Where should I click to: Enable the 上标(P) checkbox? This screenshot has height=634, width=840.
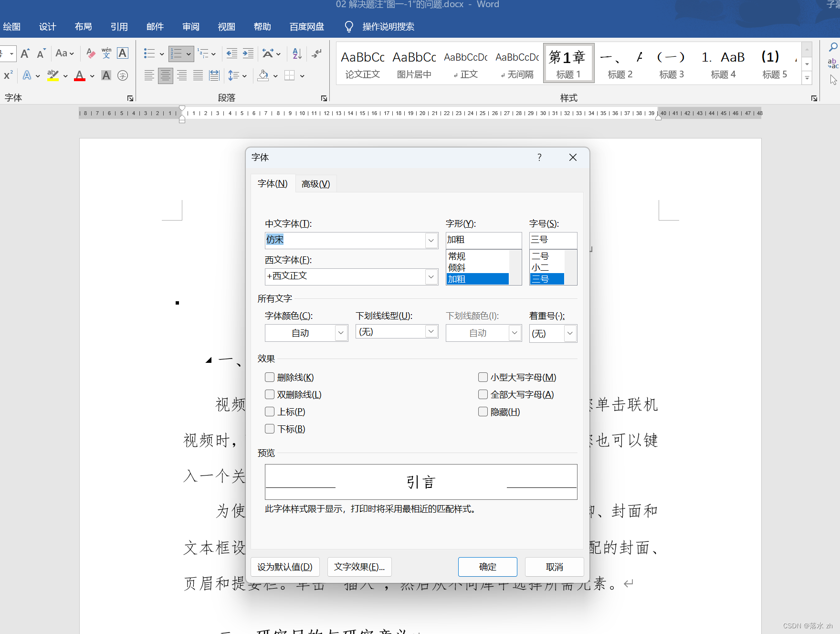(x=270, y=412)
